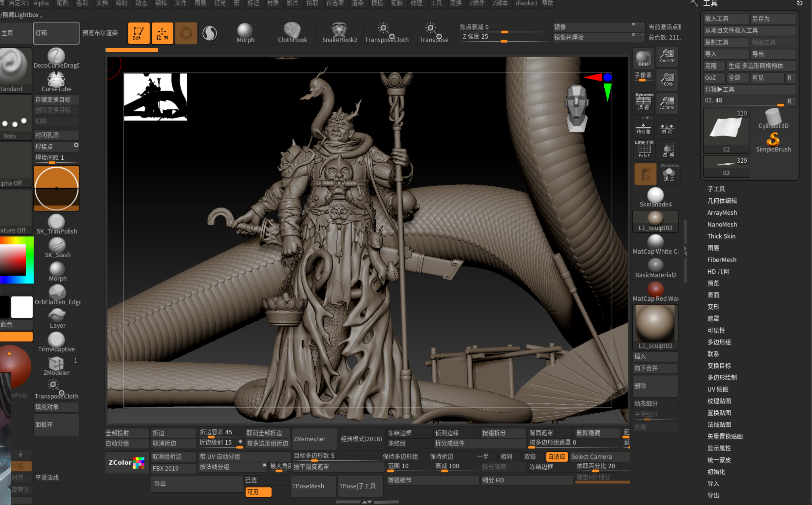Image resolution: width=812 pixels, height=505 pixels.
Task: Open the Z插件 menu
Action: coord(477,3)
